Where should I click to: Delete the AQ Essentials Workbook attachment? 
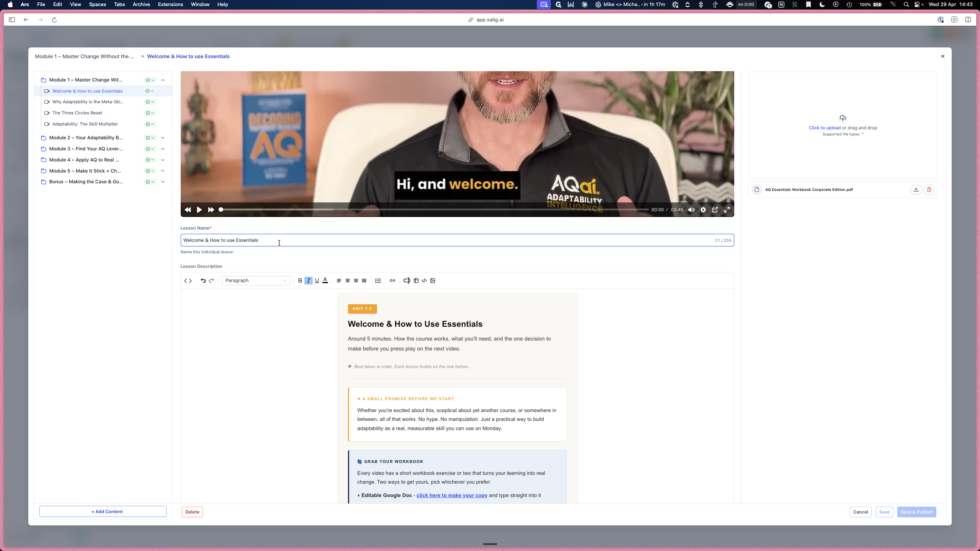tap(929, 189)
